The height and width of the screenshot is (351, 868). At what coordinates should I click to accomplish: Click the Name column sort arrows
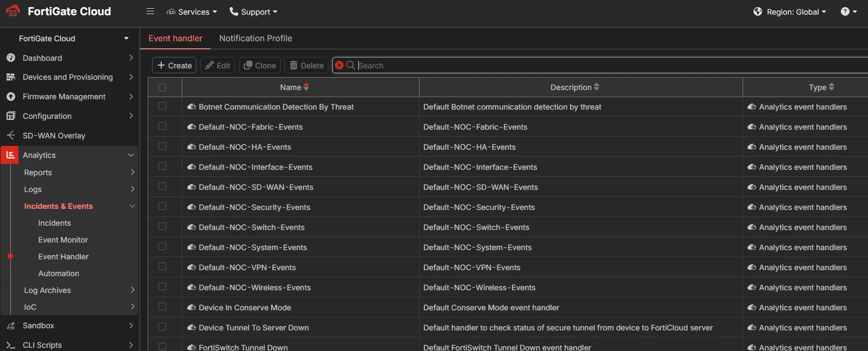[x=306, y=87]
